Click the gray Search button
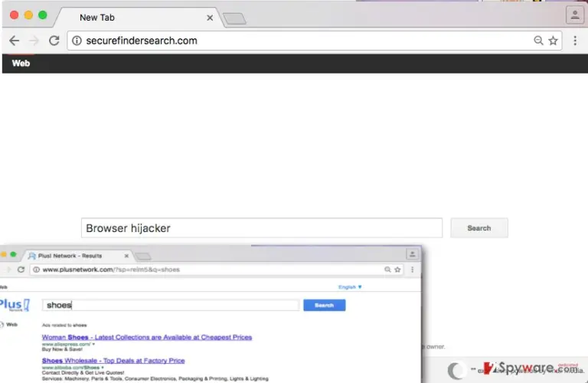588x383 pixels. click(x=479, y=228)
